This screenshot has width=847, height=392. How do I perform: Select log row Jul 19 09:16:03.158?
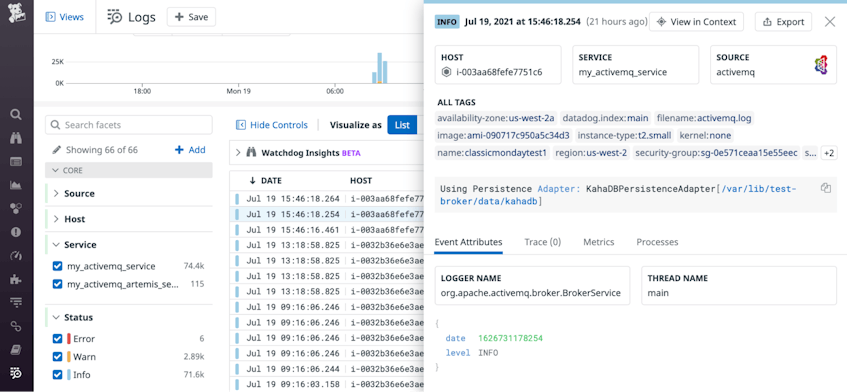point(328,384)
